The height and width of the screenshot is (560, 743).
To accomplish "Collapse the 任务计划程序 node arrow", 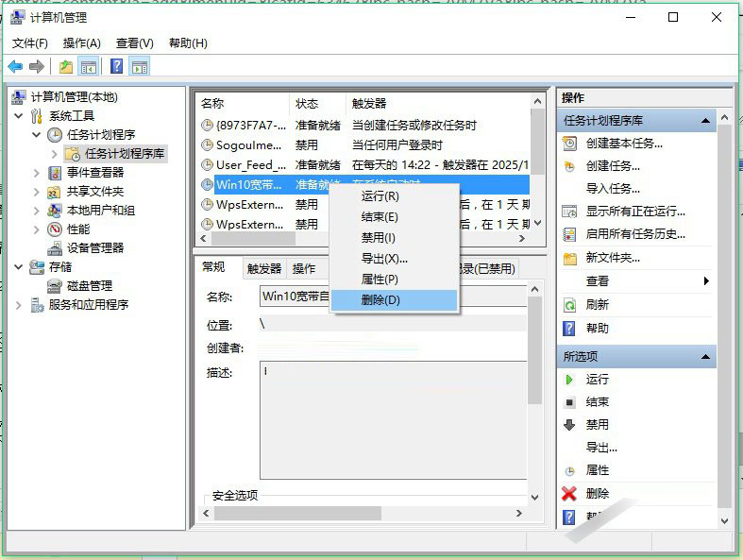I will click(x=37, y=135).
